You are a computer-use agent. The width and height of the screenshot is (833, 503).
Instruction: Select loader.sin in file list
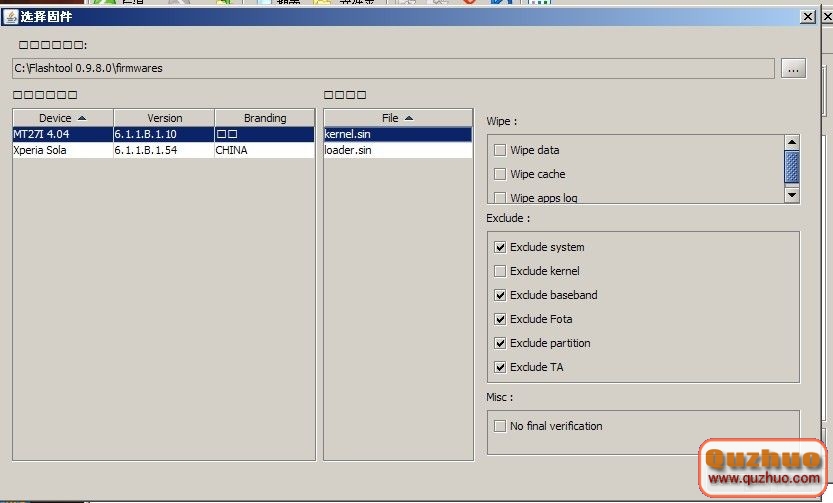(x=397, y=150)
